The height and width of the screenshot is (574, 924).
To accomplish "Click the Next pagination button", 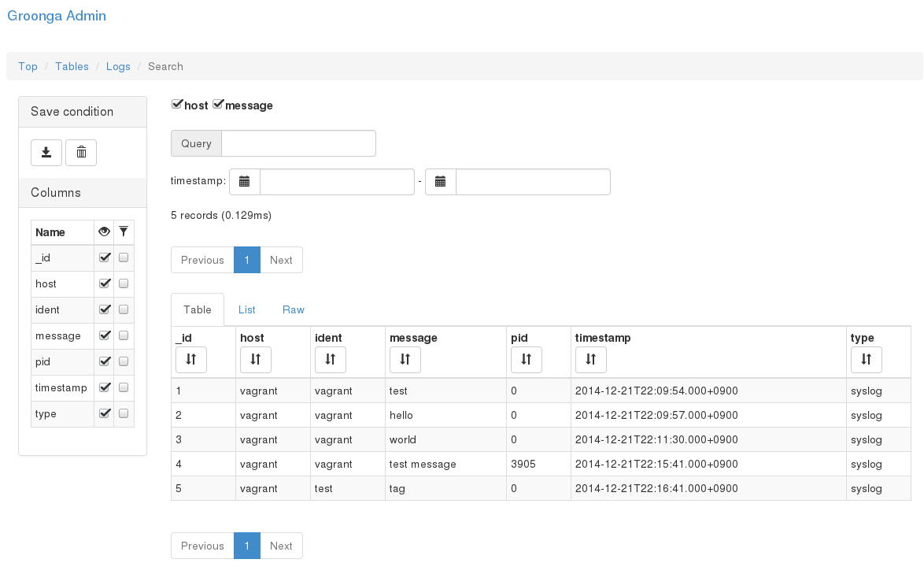I will (x=281, y=260).
